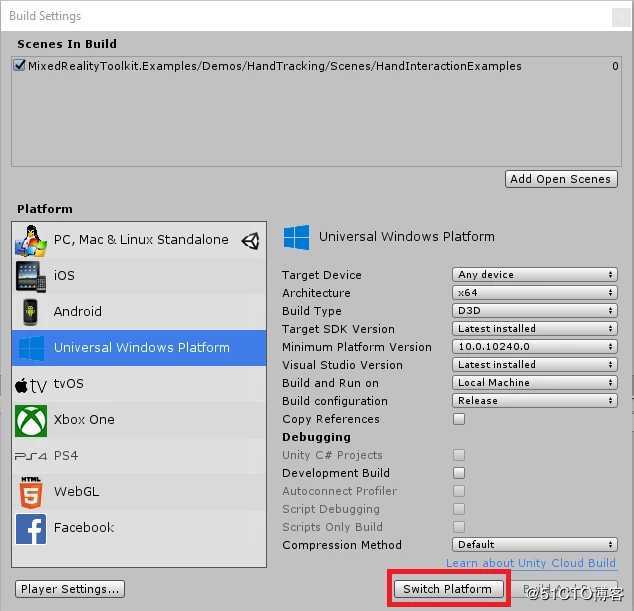Toggle the Unity C# Projects checkbox
This screenshot has width=634, height=611.
[x=459, y=455]
